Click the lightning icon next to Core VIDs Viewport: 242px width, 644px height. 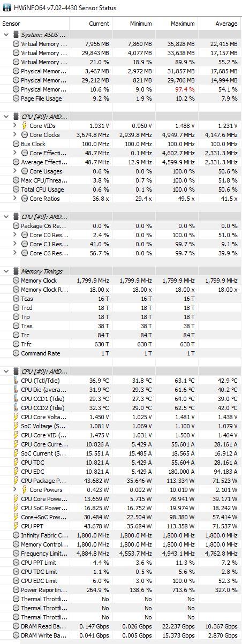(x=24, y=125)
